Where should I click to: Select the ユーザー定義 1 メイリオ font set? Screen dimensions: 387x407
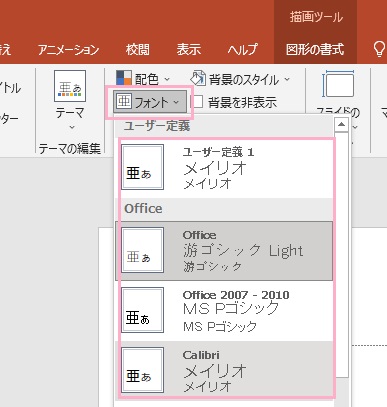[x=224, y=167]
